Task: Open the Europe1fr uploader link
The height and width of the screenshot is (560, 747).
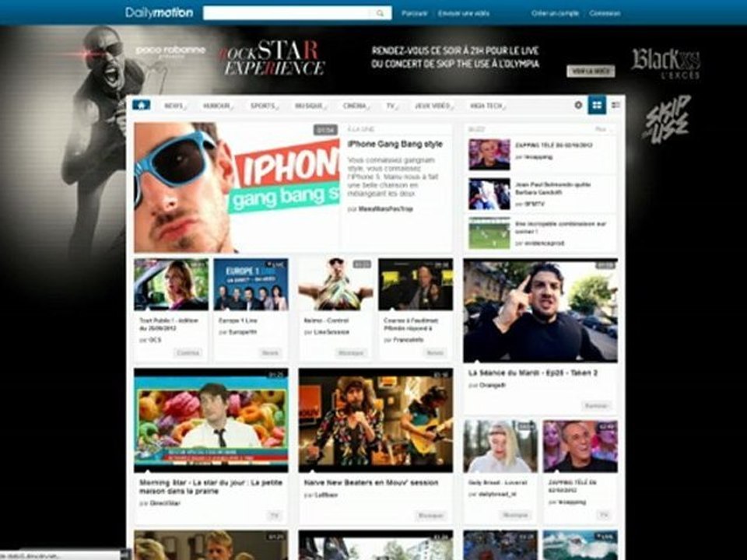Action: point(243,332)
